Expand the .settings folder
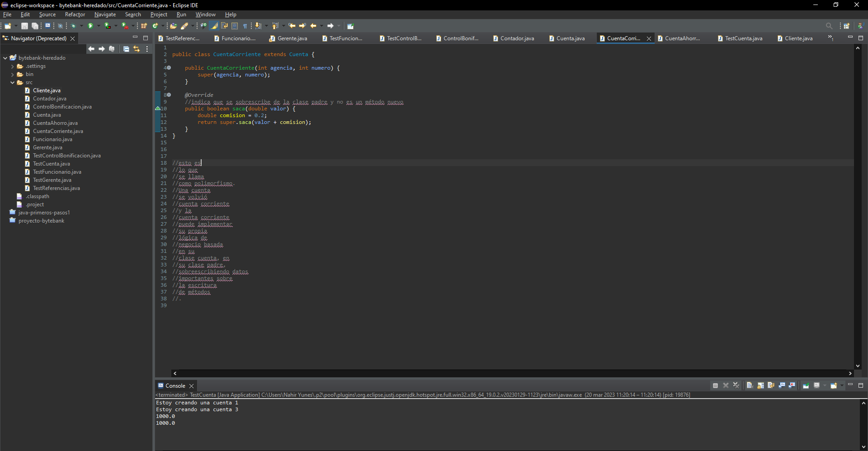The width and height of the screenshot is (868, 451). pyautogui.click(x=13, y=66)
